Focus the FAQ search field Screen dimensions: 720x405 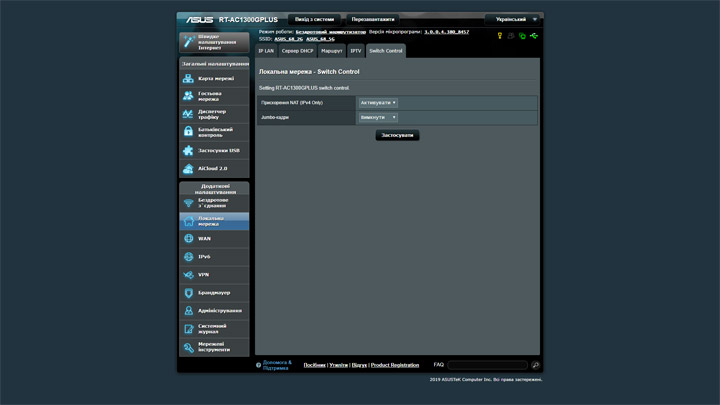(x=488, y=365)
